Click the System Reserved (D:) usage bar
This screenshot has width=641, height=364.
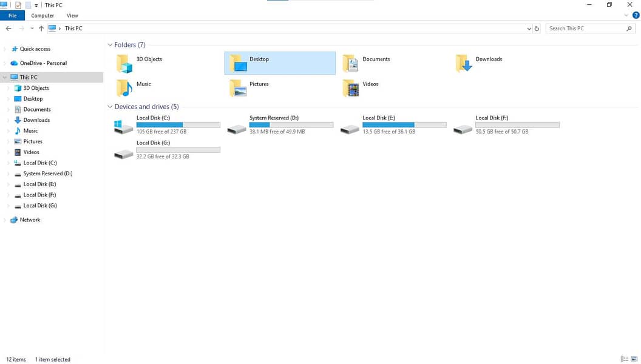point(291,124)
